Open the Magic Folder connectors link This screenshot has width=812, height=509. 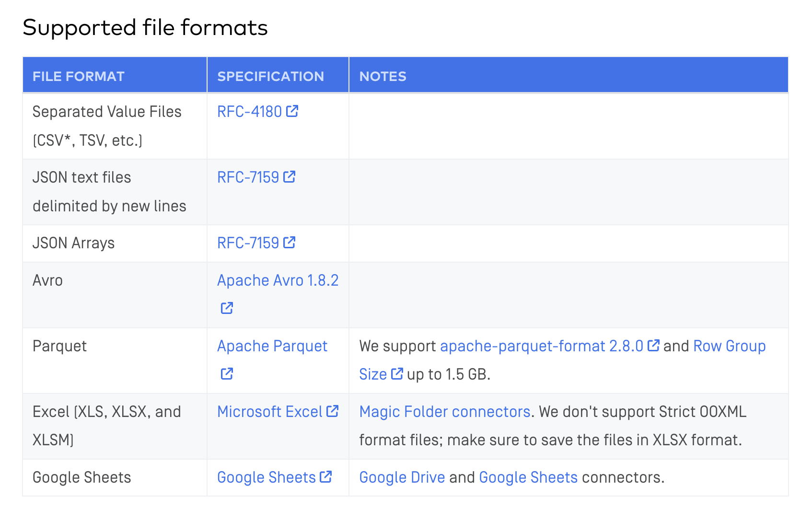click(444, 412)
